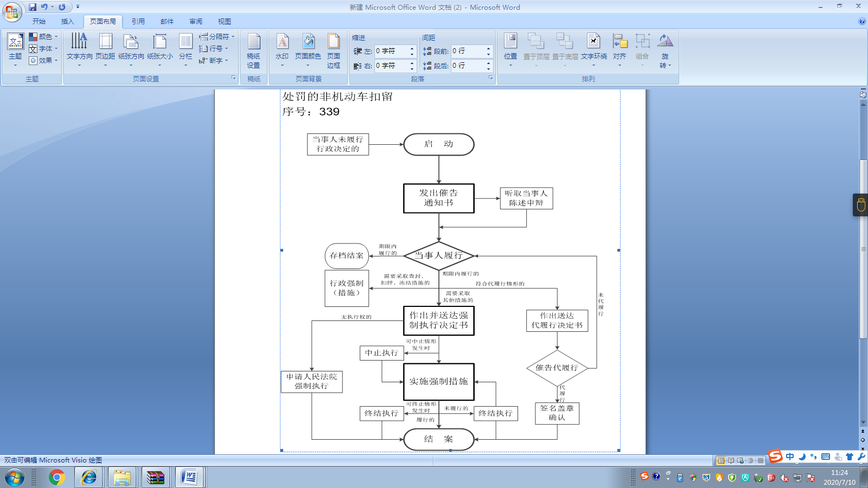Open Sogou settings wrench icon
Image resolution: width=868 pixels, height=488 pixels.
(x=861, y=457)
